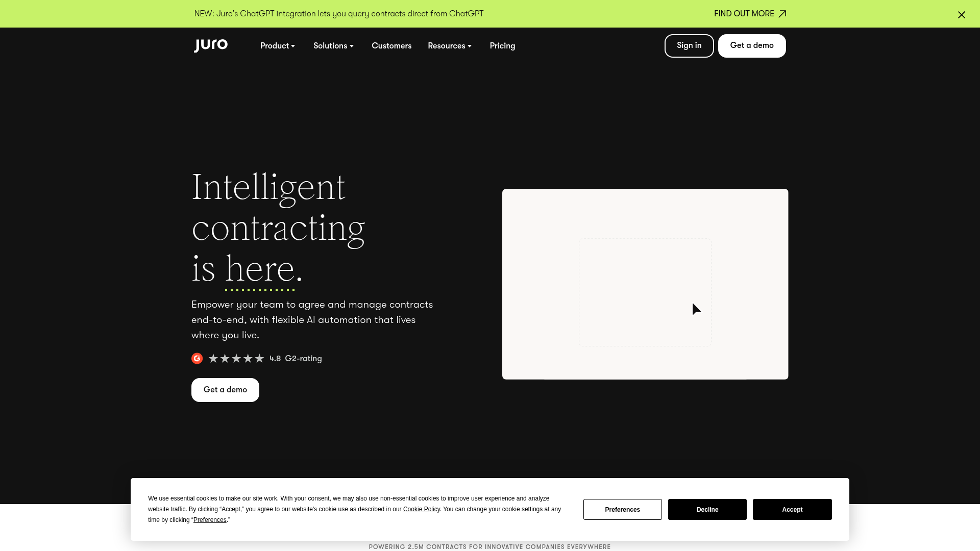
Task: Dismiss the ChatGPT announcement banner
Action: 962,15
